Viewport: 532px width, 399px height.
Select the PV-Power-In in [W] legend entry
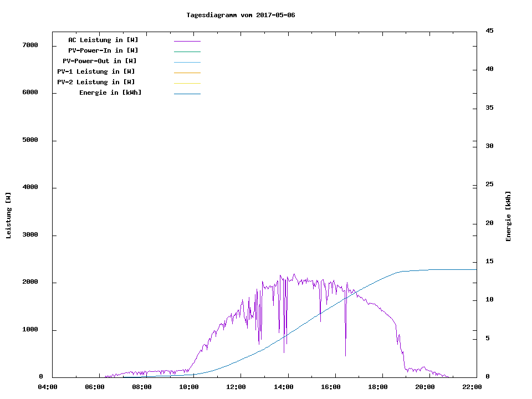[x=103, y=50]
